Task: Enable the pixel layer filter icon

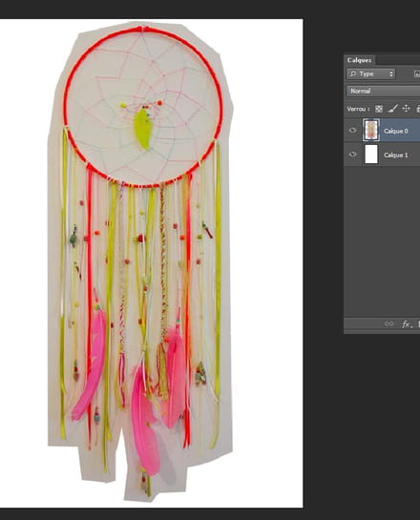Action: tap(417, 73)
